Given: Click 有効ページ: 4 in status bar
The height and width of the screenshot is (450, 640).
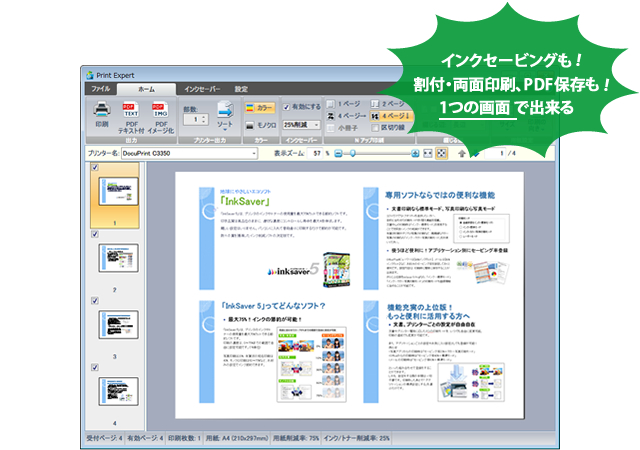Looking at the screenshot, I should click(x=145, y=438).
